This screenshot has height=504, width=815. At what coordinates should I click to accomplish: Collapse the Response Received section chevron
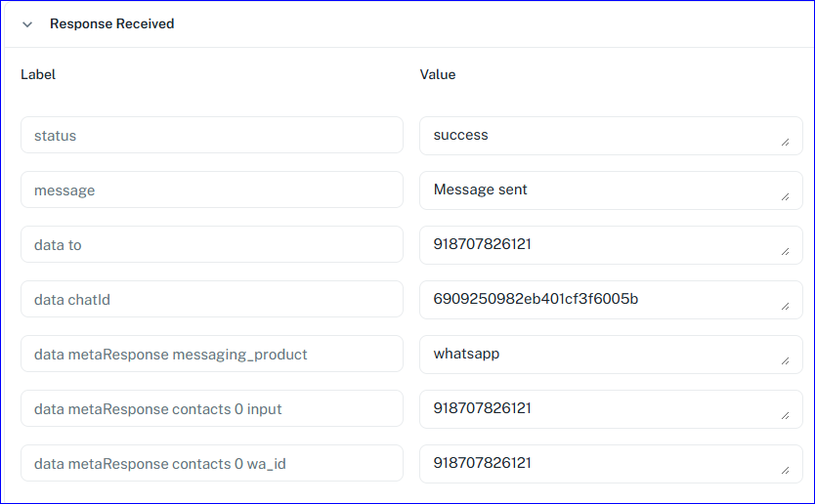coord(27,24)
